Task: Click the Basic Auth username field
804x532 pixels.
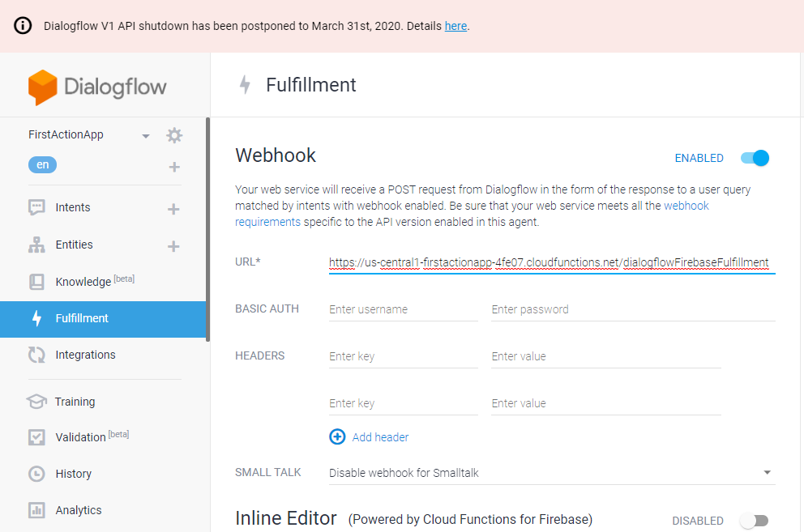Action: click(403, 309)
